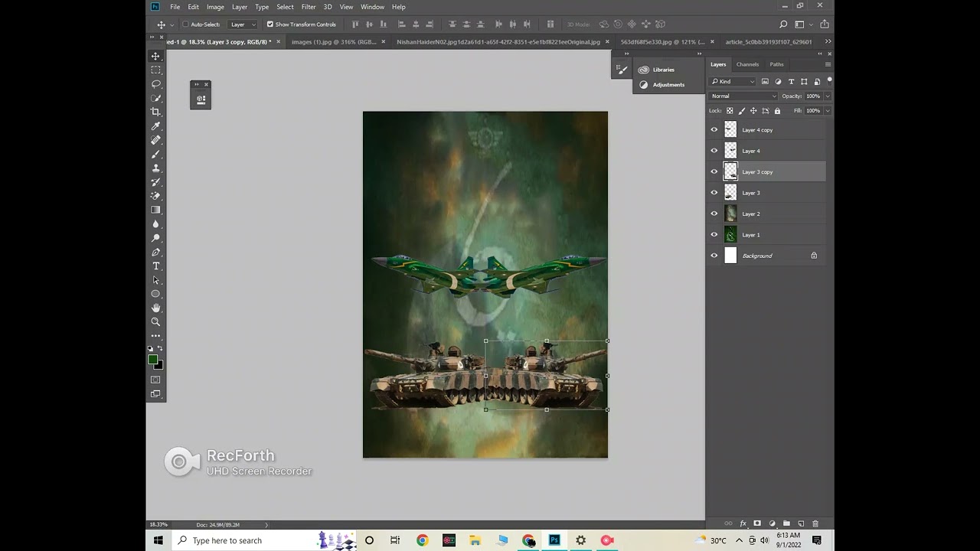Create a new layer
980x551 pixels.
(801, 523)
